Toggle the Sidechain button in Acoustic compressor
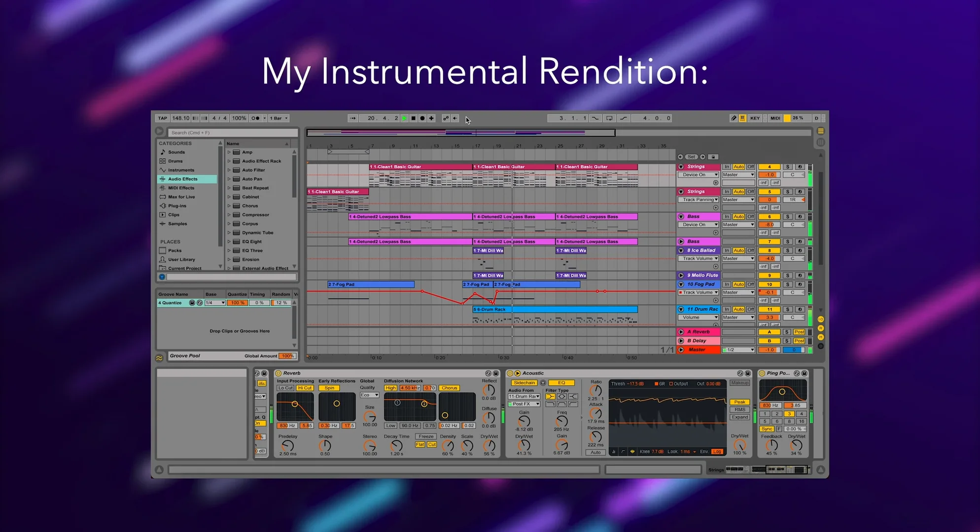Screen dimensions: 980x532 click(524, 383)
